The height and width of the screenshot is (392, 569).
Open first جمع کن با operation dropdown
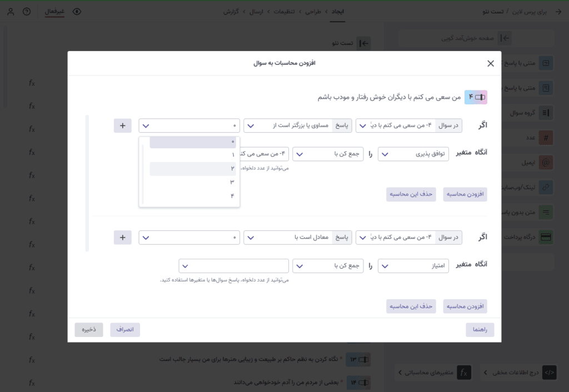[328, 154]
